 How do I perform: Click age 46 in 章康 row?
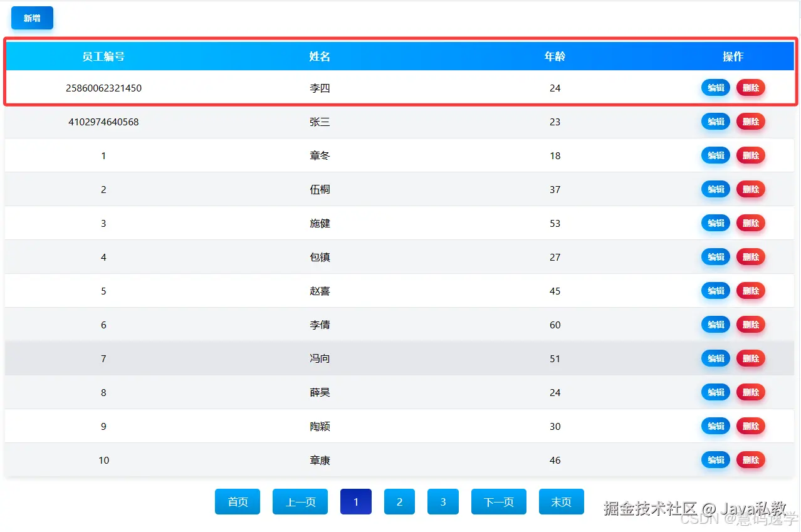[555, 461]
